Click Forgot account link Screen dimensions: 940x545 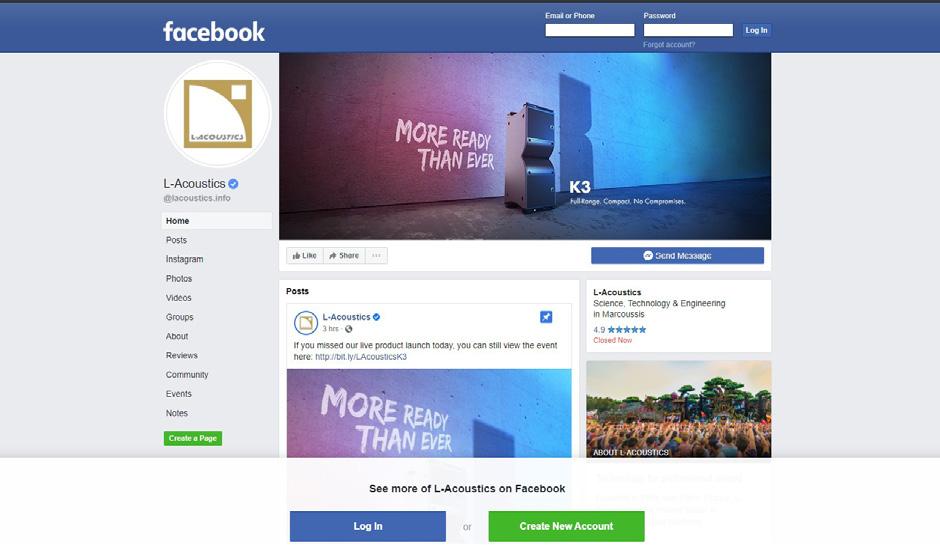point(669,45)
